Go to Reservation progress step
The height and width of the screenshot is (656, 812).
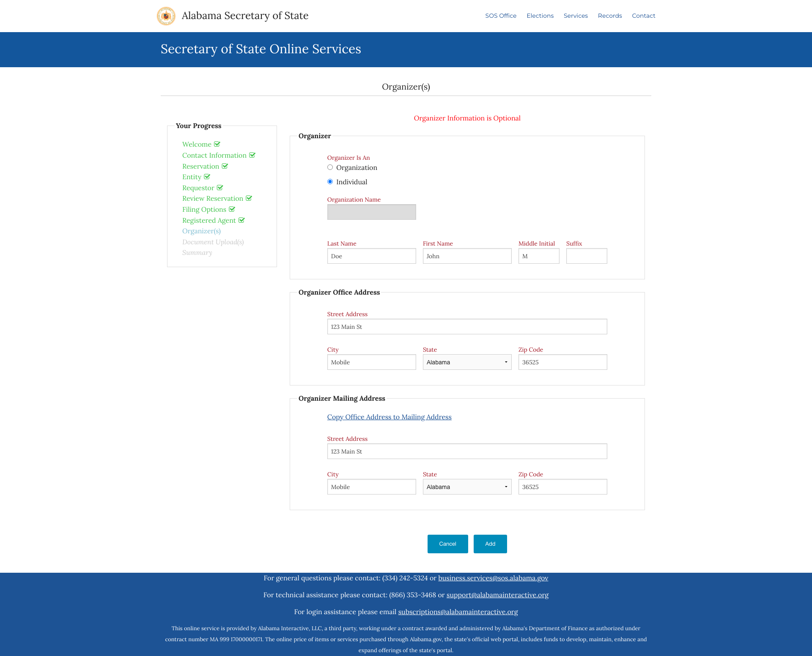click(x=201, y=166)
